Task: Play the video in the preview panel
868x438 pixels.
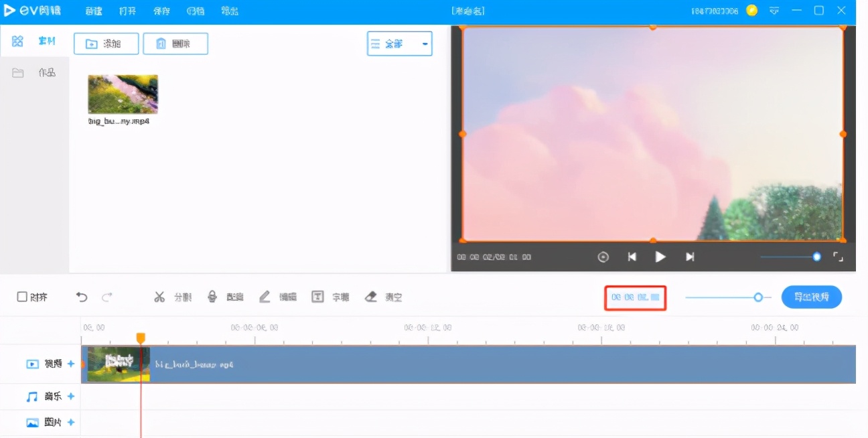Action: tap(660, 257)
